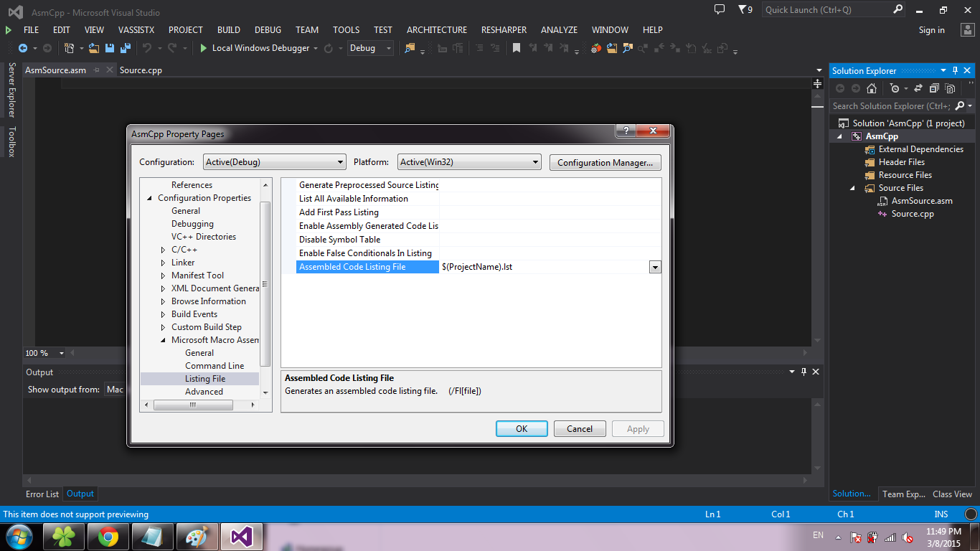The height and width of the screenshot is (551, 980).
Task: Click the Open File folder icon
Action: tap(94, 48)
